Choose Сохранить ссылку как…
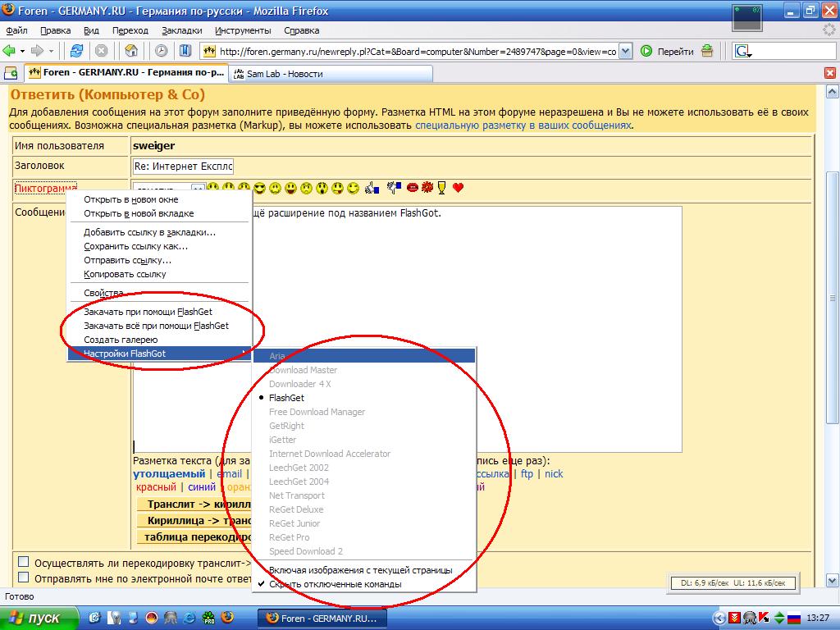Viewport: 840px width, 630px height. click(x=160, y=246)
